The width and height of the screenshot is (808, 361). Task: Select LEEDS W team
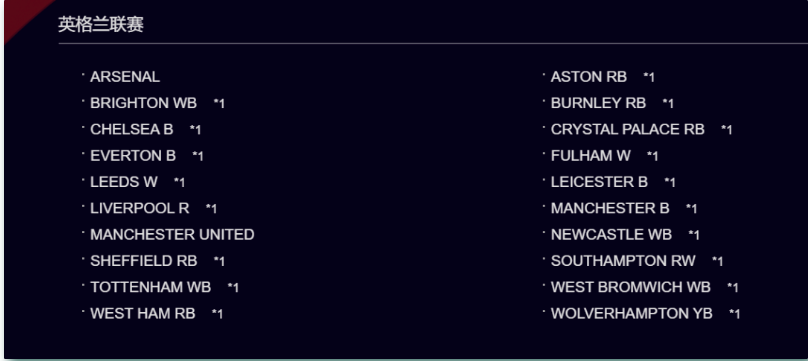pos(124,182)
